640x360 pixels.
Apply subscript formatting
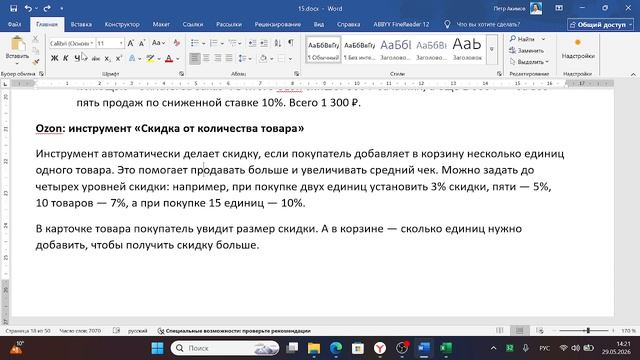click(107, 59)
